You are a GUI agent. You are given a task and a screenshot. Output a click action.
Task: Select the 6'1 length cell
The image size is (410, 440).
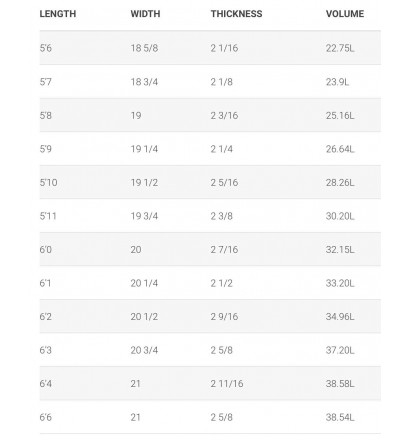click(x=45, y=283)
